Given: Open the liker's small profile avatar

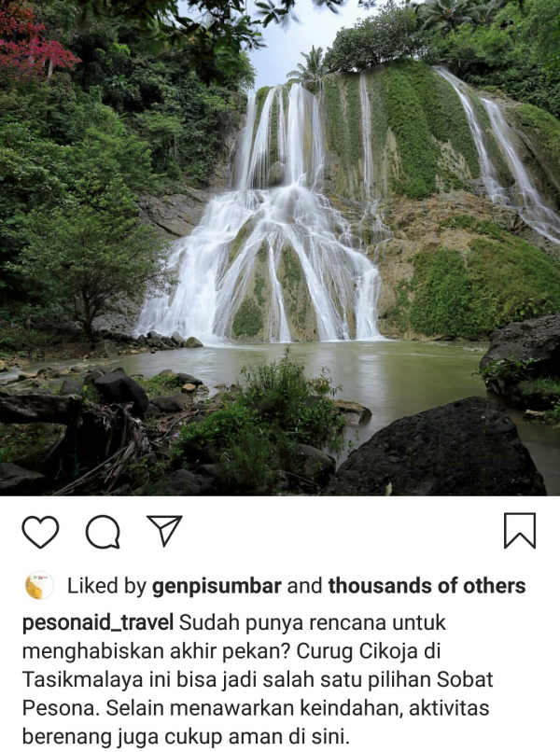Looking at the screenshot, I should [x=39, y=586].
